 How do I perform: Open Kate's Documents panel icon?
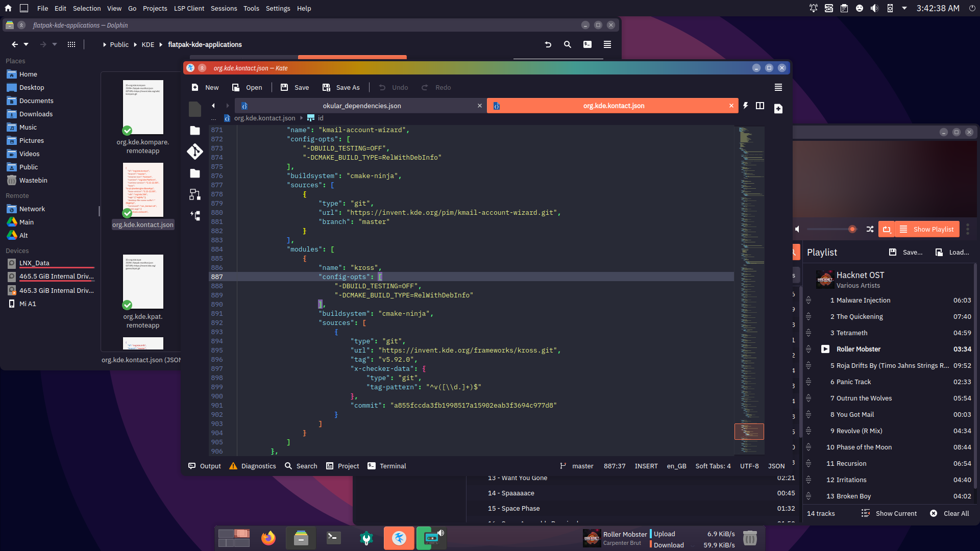click(194, 130)
